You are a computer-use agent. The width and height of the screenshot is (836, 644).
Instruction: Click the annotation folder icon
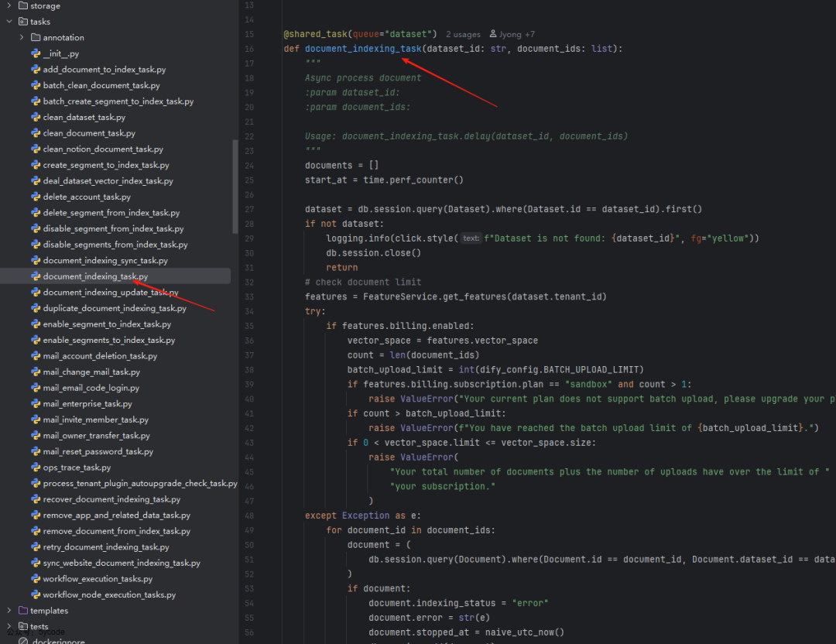(36, 37)
